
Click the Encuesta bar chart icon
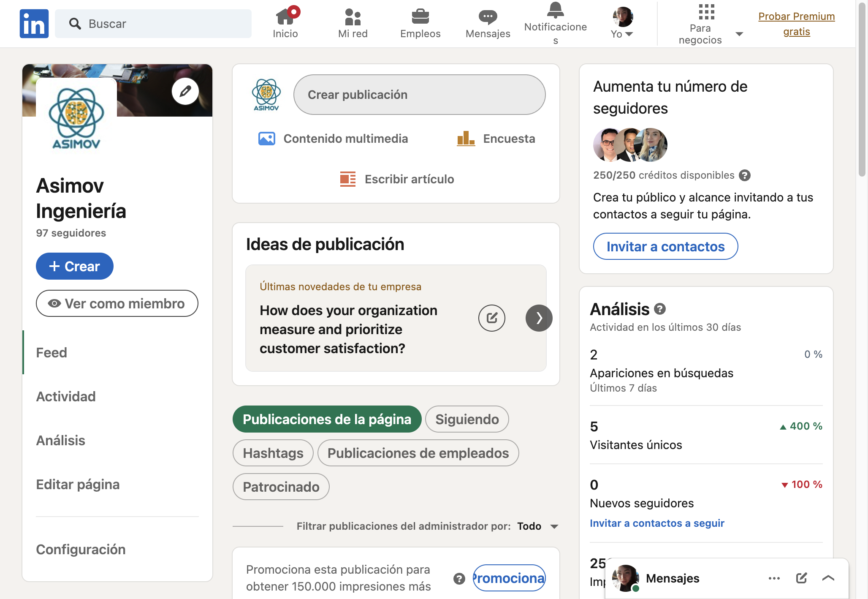point(466,139)
